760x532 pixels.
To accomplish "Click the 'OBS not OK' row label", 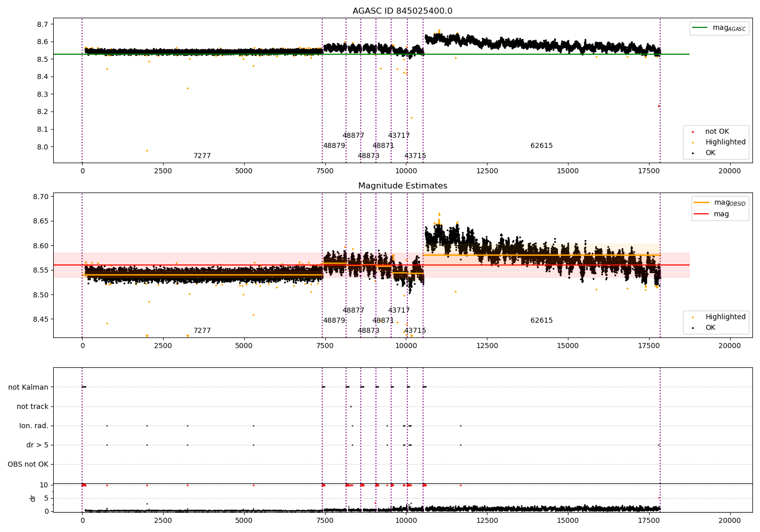I will point(28,465).
